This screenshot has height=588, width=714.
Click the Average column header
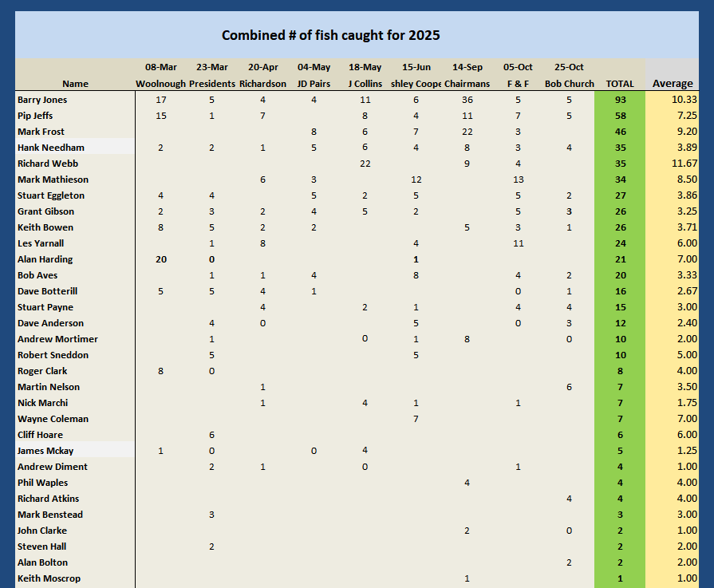coord(672,84)
